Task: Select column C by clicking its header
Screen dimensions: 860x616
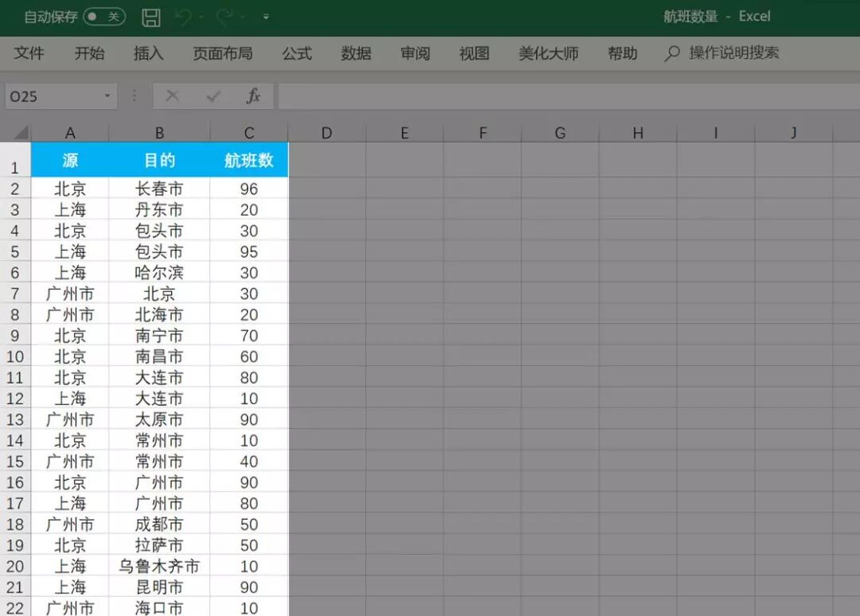Action: click(248, 131)
